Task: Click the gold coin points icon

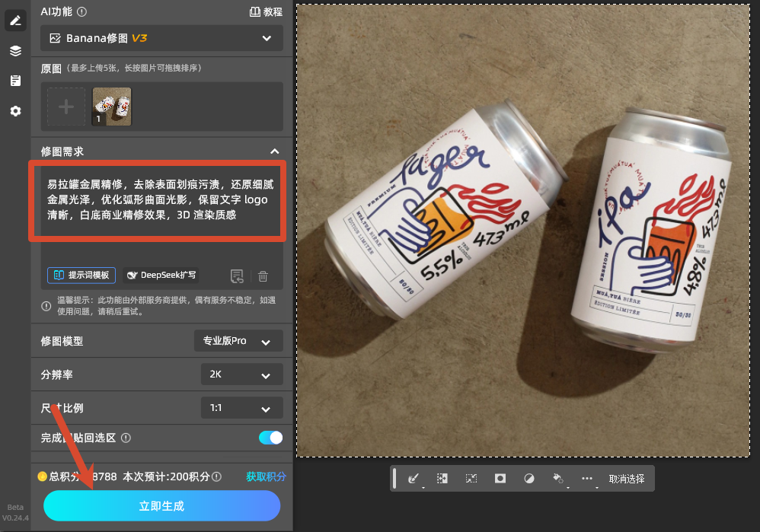Action: click(42, 476)
